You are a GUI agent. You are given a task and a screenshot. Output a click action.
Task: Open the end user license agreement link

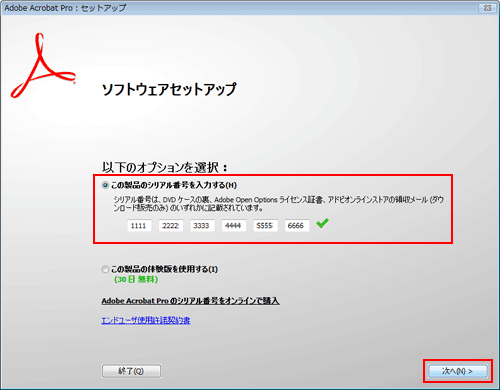(x=146, y=321)
